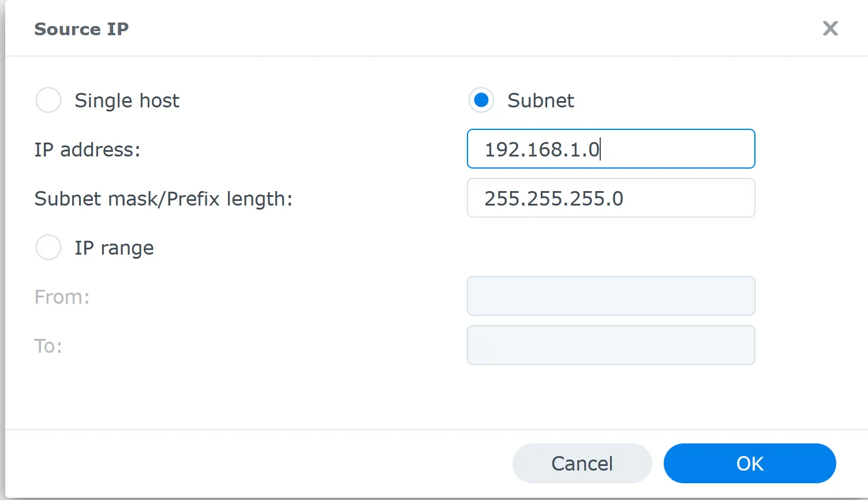Screen dimensions: 868x500
Task: Click the "IP range" label text
Action: (x=114, y=248)
